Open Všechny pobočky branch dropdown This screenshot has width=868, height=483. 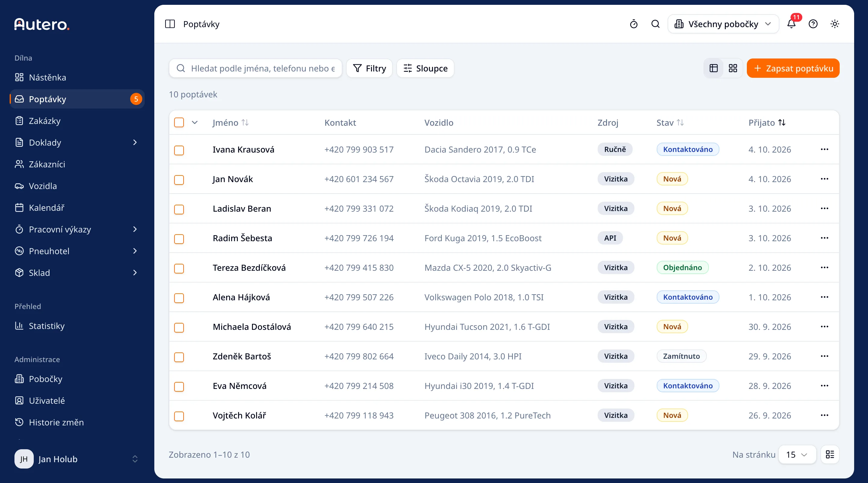point(723,24)
